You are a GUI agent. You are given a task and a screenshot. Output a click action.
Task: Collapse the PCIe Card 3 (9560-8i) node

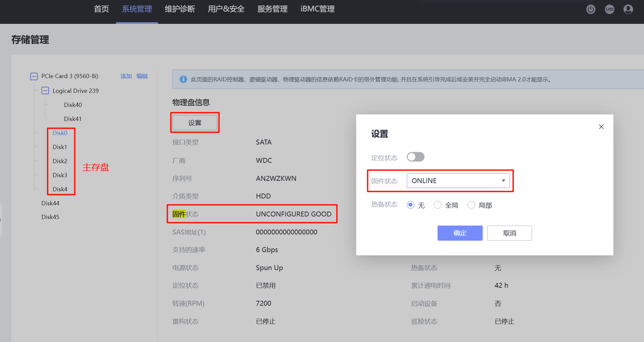[34, 77]
